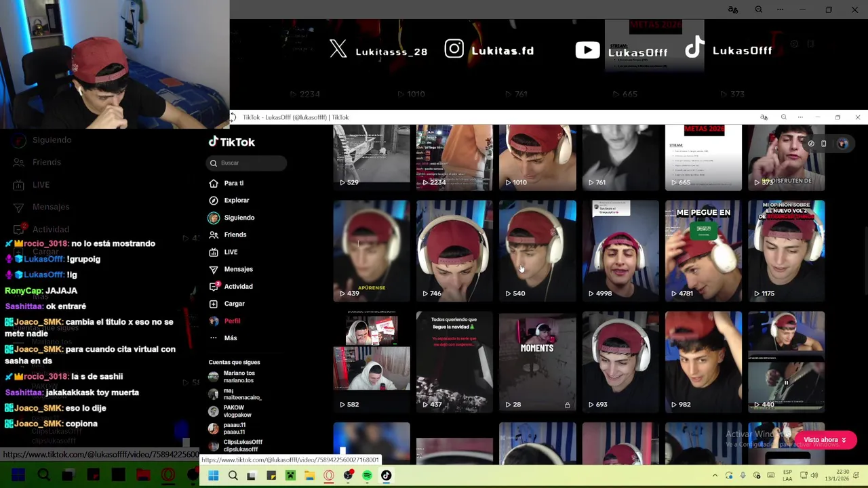Open the video with 529 views

pos(372,157)
